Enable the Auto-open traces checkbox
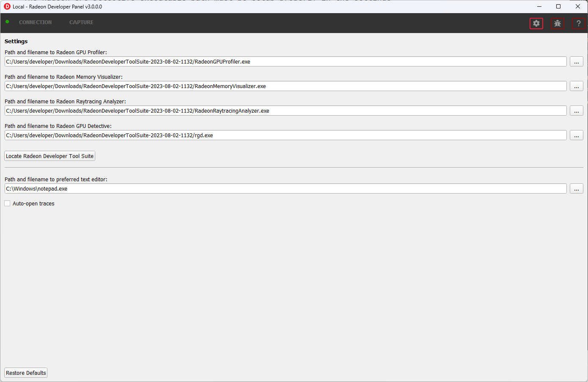This screenshot has width=588, height=382. pos(7,204)
